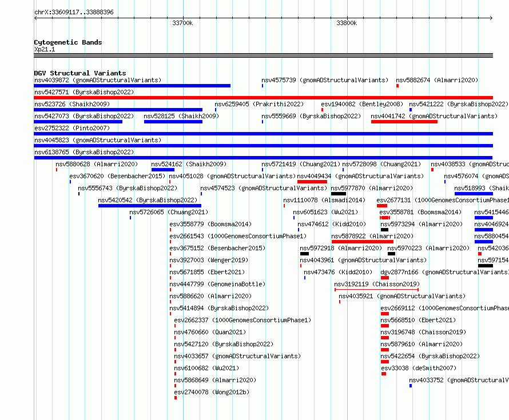Select nsv473476 Kidd2010 label

coord(338,272)
